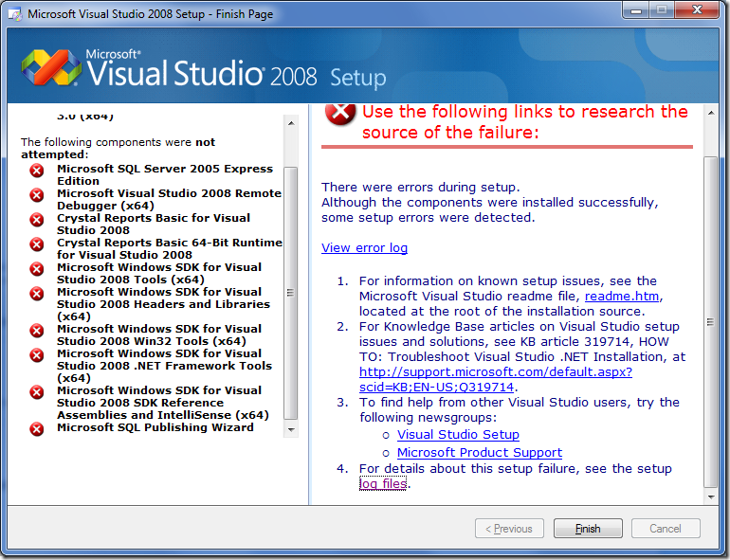Select the text Crystal Reports Basic for Visual Studio 2008
730x560 pixels.
click(x=154, y=224)
